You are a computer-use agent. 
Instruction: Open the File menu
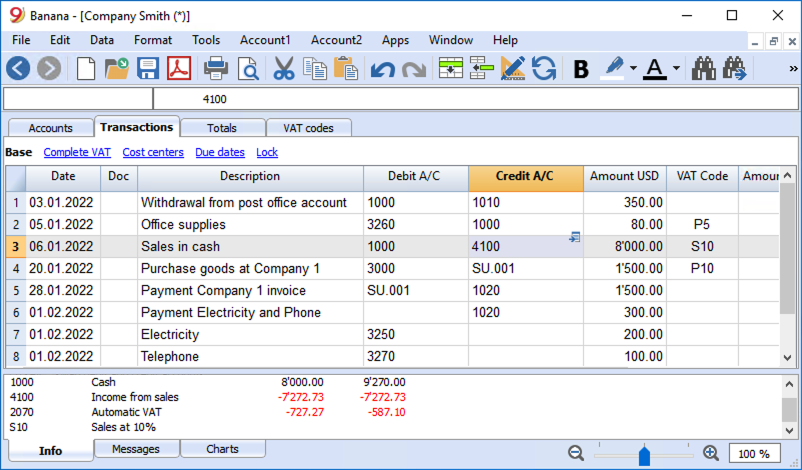21,40
